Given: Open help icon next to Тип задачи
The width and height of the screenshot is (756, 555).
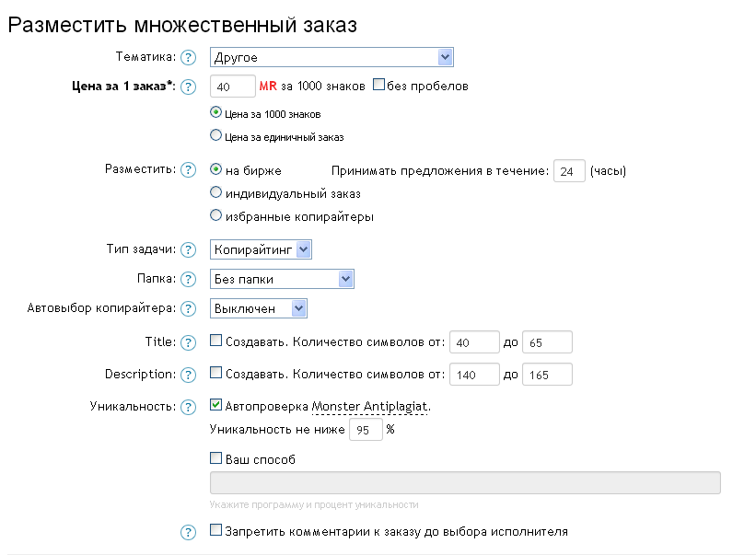Looking at the screenshot, I should click(x=188, y=250).
